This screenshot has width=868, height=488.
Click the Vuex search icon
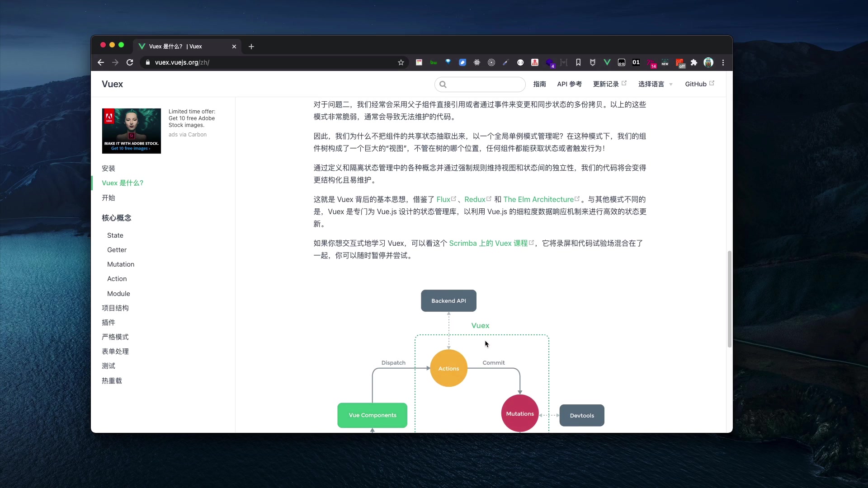pos(444,84)
